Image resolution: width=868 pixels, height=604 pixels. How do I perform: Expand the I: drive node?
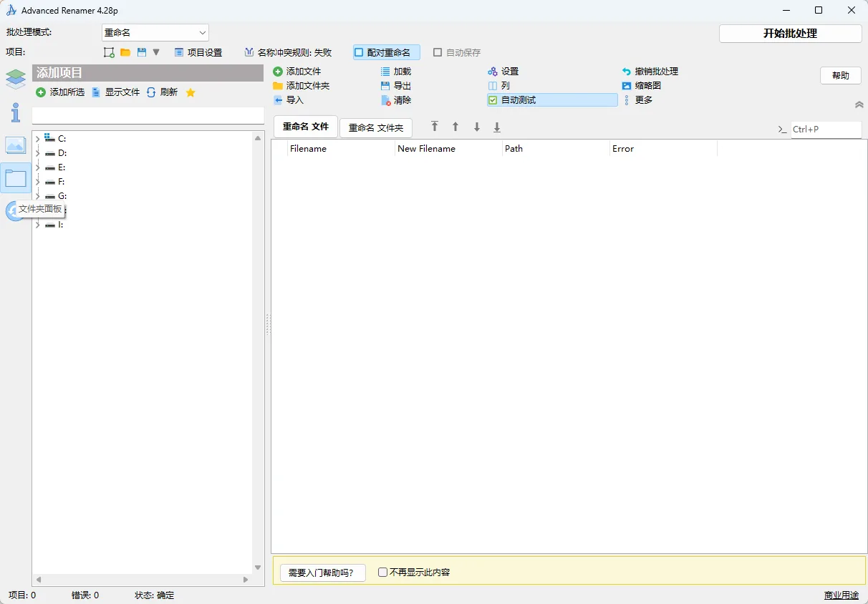click(x=37, y=225)
